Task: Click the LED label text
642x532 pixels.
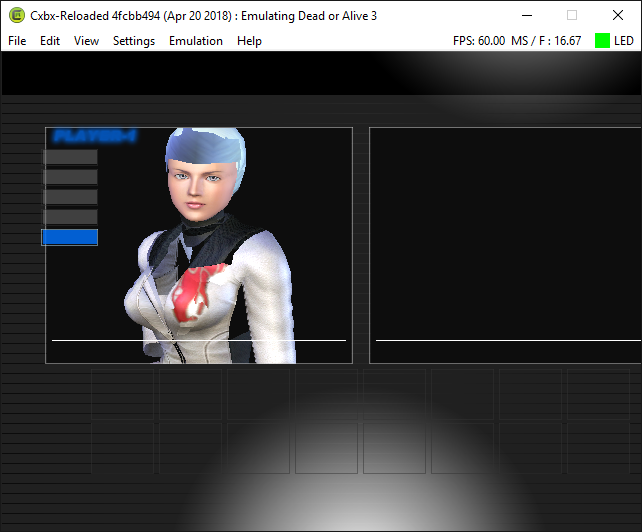Action: tap(624, 41)
